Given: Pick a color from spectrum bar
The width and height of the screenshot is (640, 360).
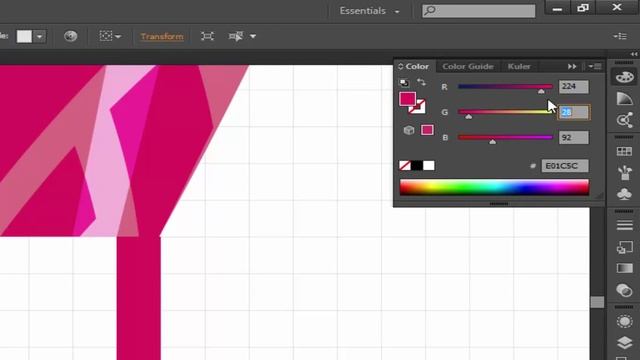Looking at the screenshot, I should pyautogui.click(x=494, y=188).
